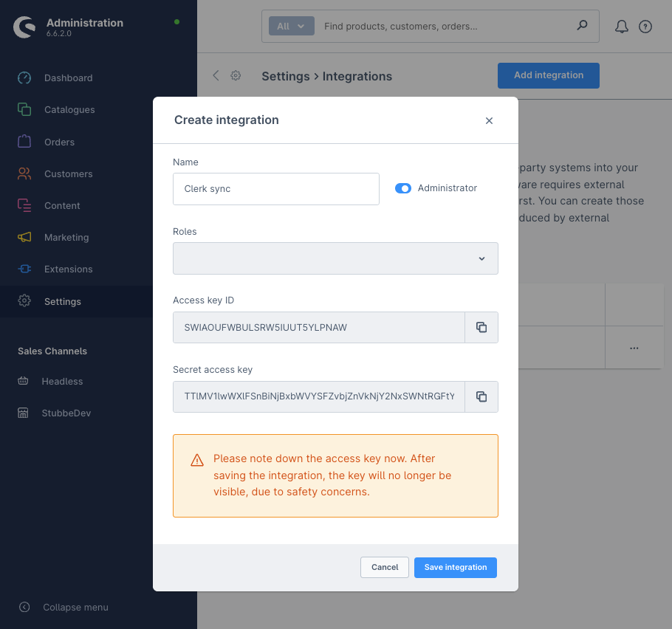Open the row's three-dot context menu

[x=634, y=348]
